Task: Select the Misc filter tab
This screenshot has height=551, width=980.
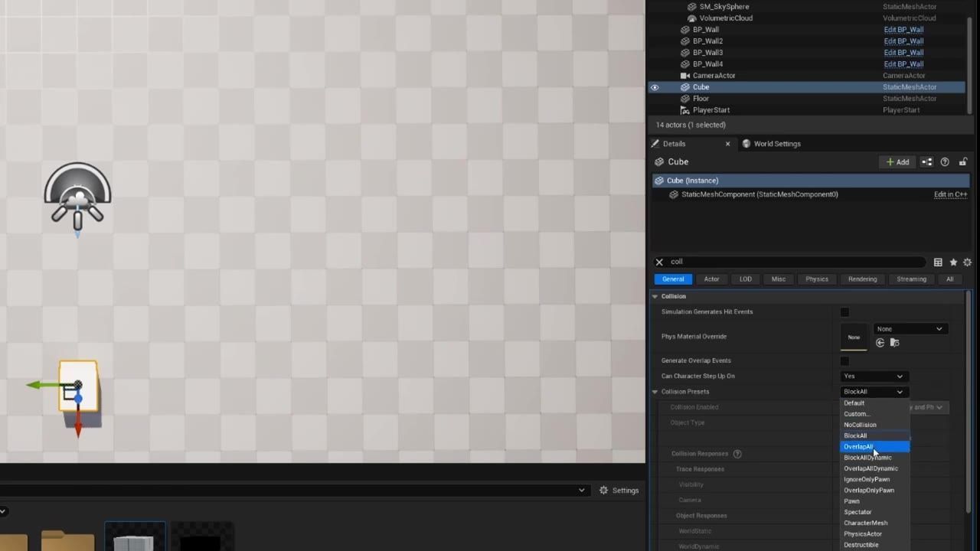Action: 779,279
